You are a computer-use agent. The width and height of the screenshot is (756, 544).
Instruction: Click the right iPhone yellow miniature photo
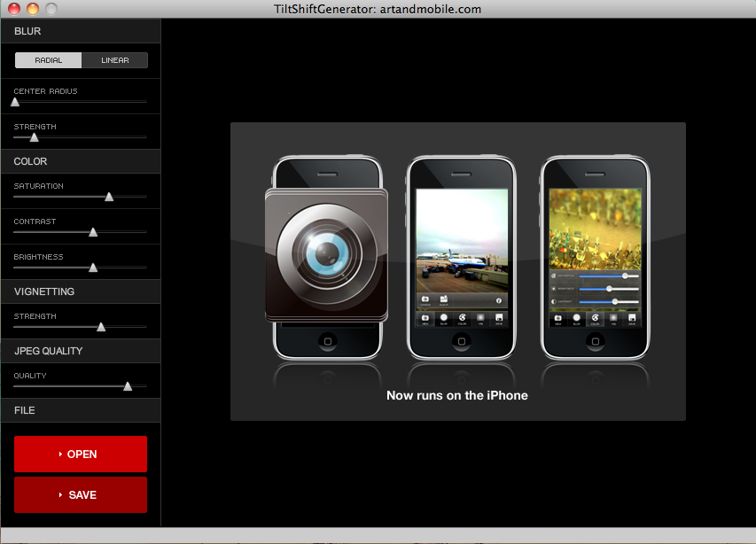[595, 229]
